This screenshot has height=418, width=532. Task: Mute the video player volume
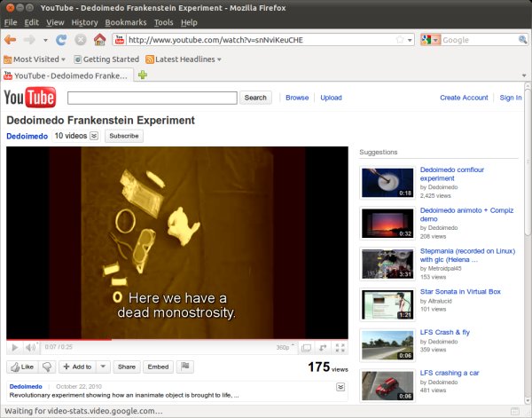click(30, 348)
